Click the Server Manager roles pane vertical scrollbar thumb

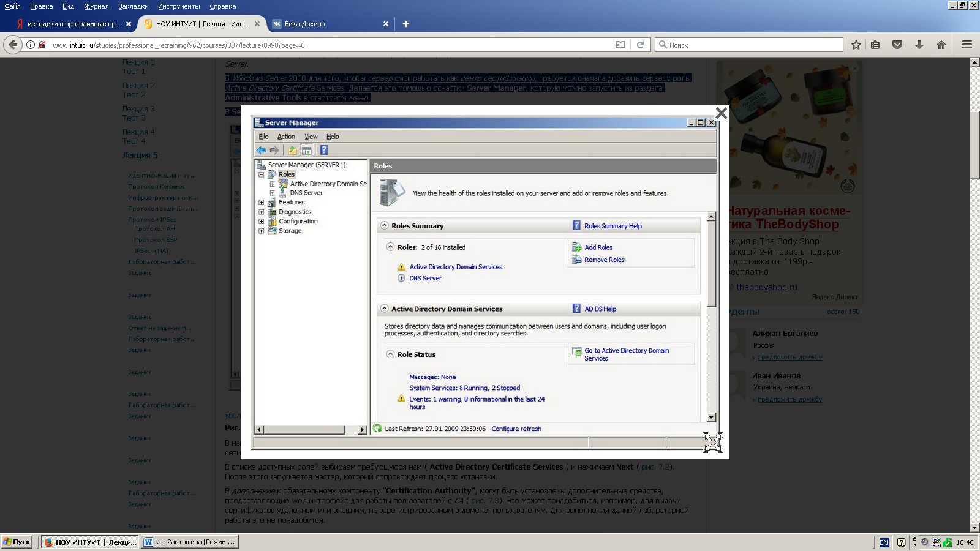[x=711, y=263]
